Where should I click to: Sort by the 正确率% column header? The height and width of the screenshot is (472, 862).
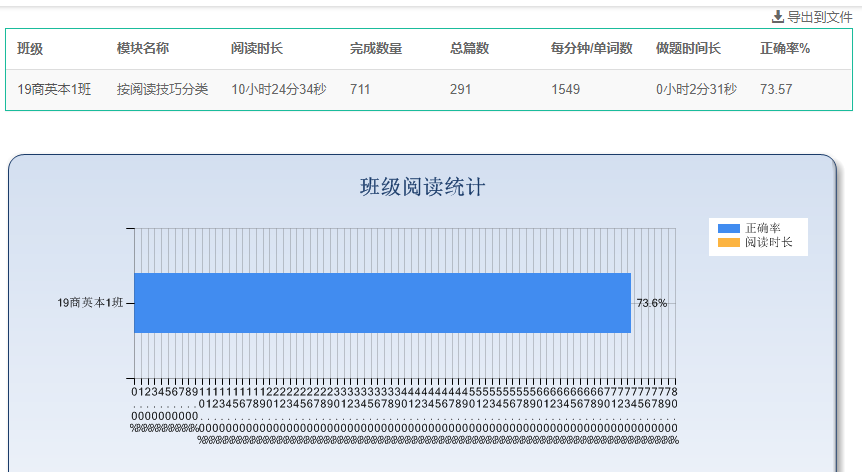(785, 48)
